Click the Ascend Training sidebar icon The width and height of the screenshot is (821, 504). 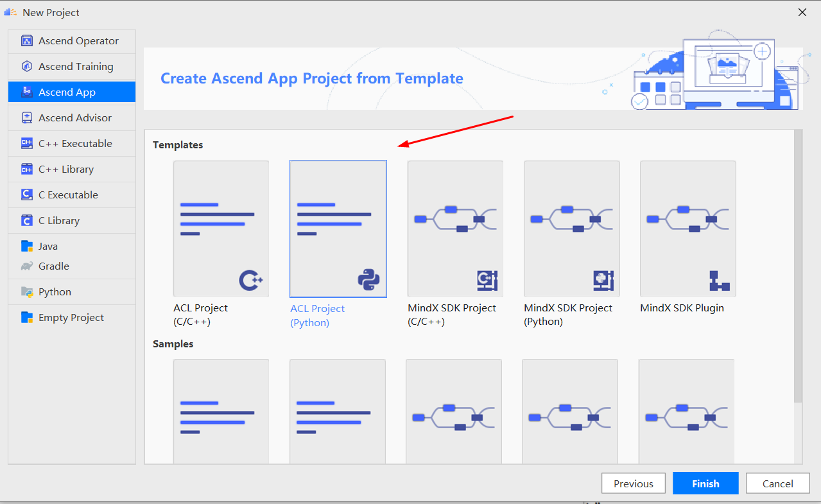tap(27, 67)
